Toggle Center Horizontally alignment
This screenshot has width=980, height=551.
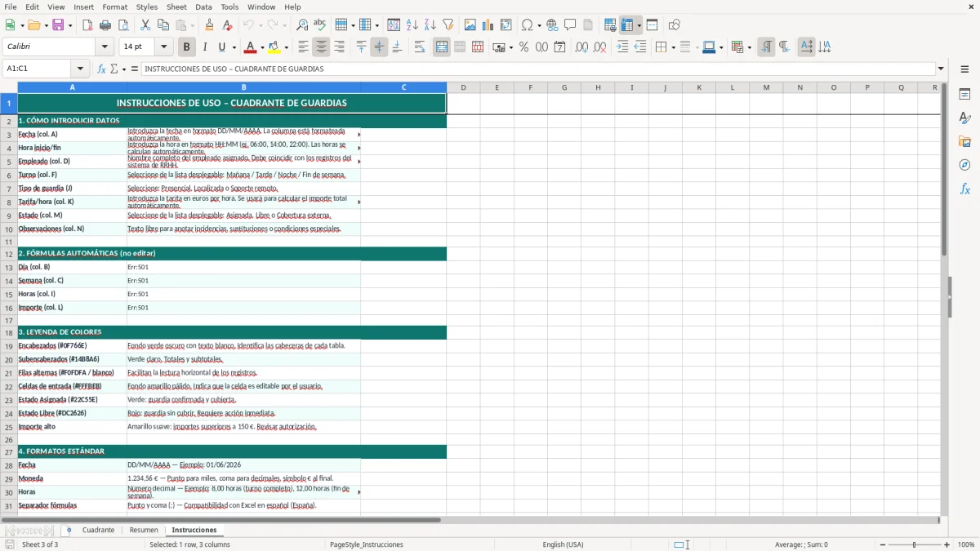coord(322,47)
